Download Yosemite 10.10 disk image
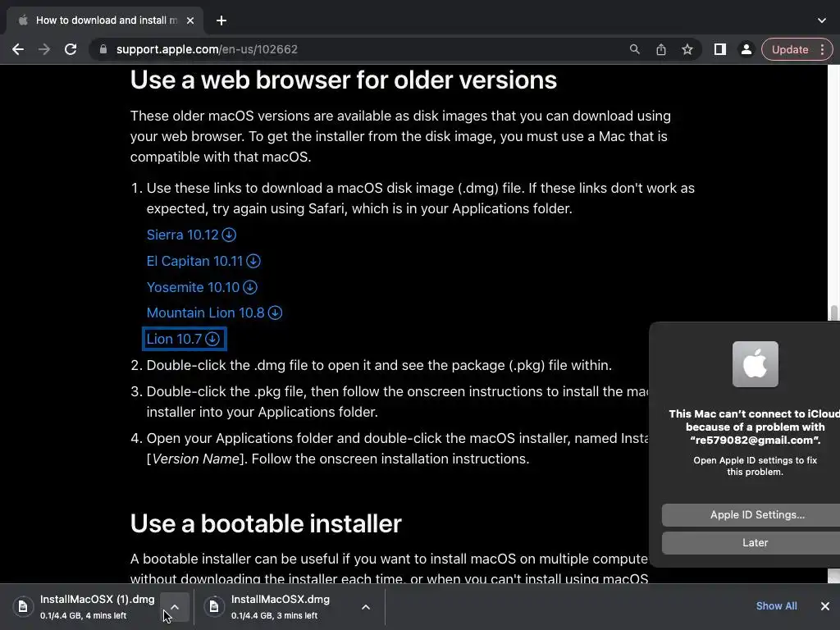Viewport: 840px width, 630px height. click(x=202, y=287)
